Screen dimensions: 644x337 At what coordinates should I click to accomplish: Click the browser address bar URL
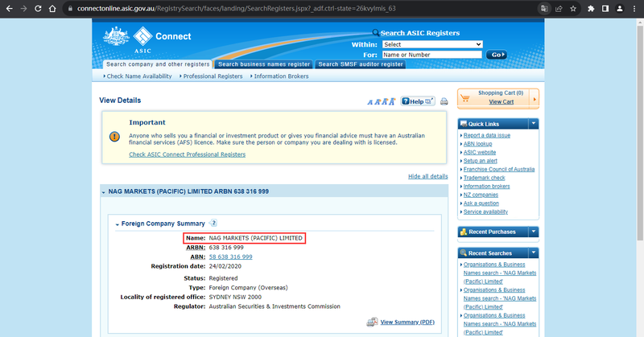tap(236, 9)
